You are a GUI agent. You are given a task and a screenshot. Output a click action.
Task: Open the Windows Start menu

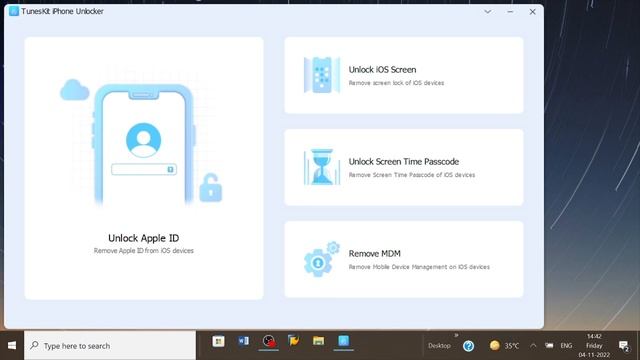pyautogui.click(x=12, y=345)
